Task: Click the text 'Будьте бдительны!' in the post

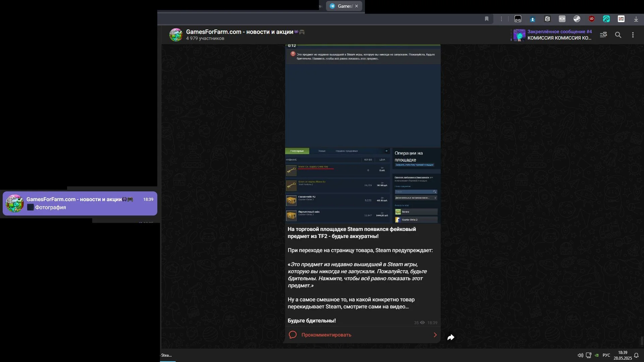Action: coord(312,321)
